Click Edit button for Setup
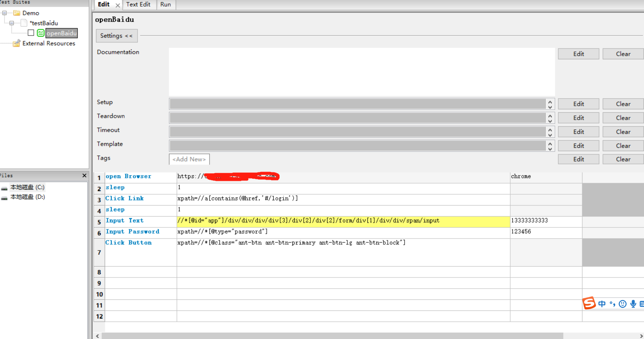Screen dimensions: 644x339 pos(578,104)
